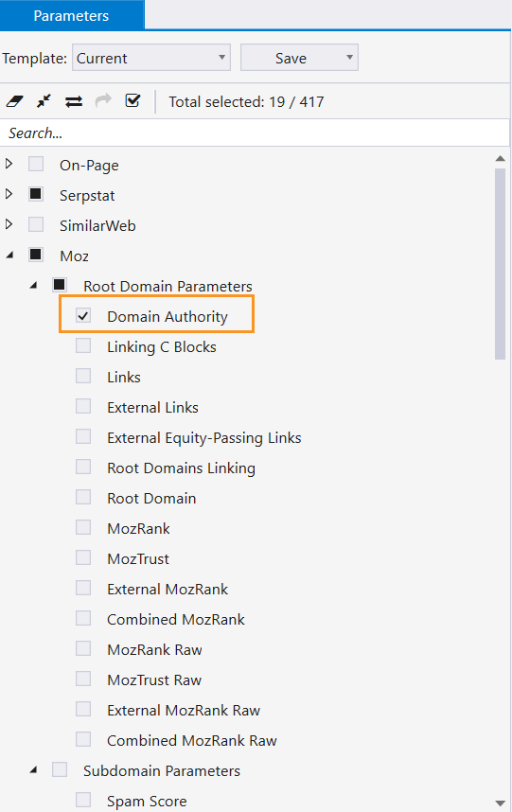Check the Combined MozRank Raw box
This screenshot has width=512, height=812.
coord(83,739)
